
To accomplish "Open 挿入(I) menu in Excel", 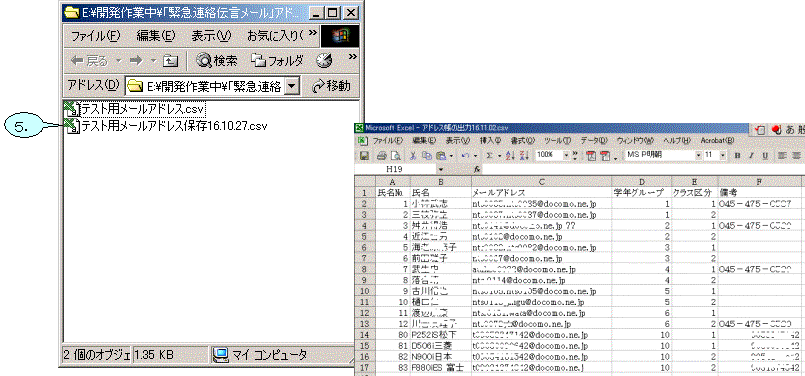I will tap(490, 141).
